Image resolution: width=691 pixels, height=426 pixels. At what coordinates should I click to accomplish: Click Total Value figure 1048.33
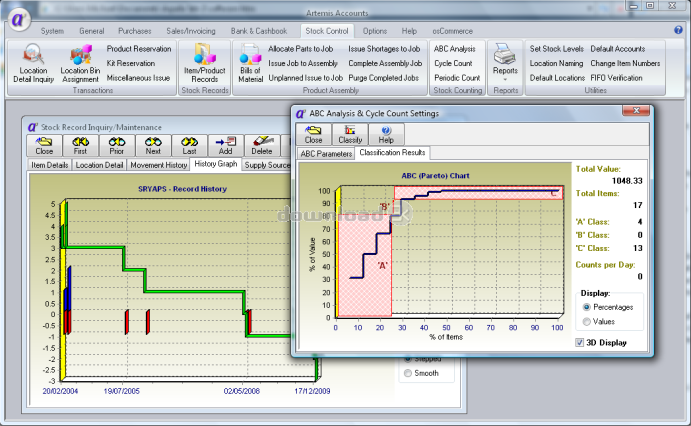tap(627, 181)
